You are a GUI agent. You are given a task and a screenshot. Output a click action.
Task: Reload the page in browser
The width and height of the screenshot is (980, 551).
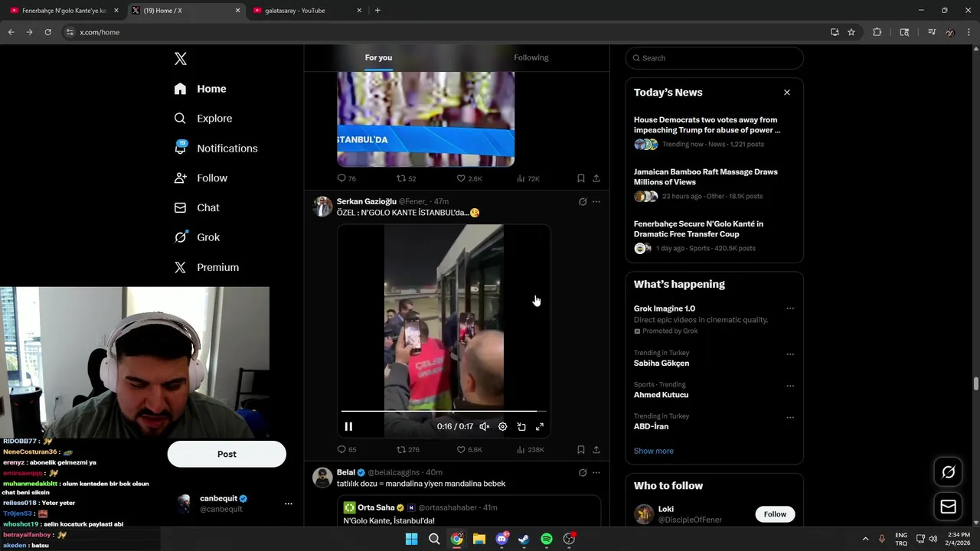coord(47,32)
